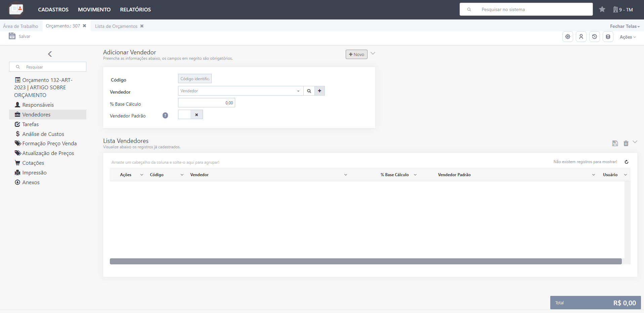Open Vendedor column header dropdown
The width and height of the screenshot is (644, 313).
click(x=346, y=175)
